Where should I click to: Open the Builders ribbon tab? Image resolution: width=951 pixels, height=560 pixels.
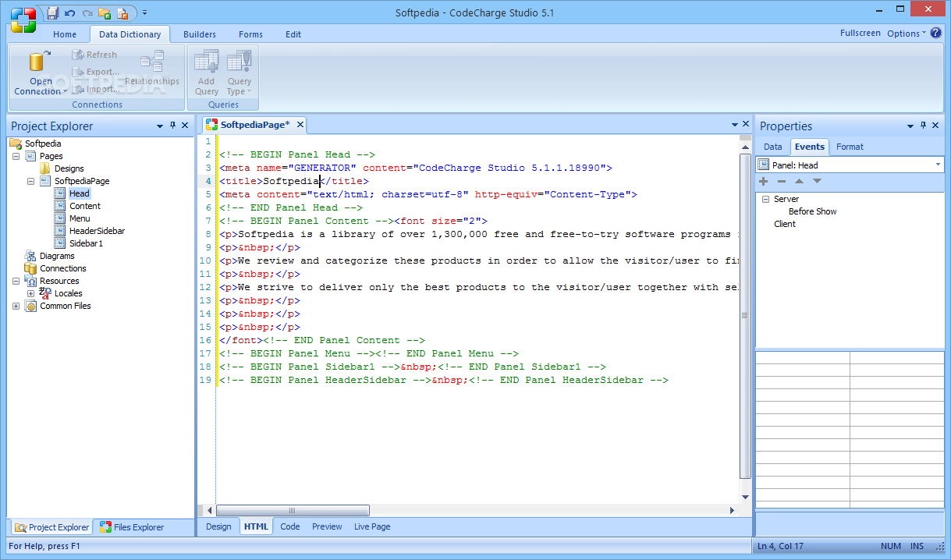(x=200, y=34)
